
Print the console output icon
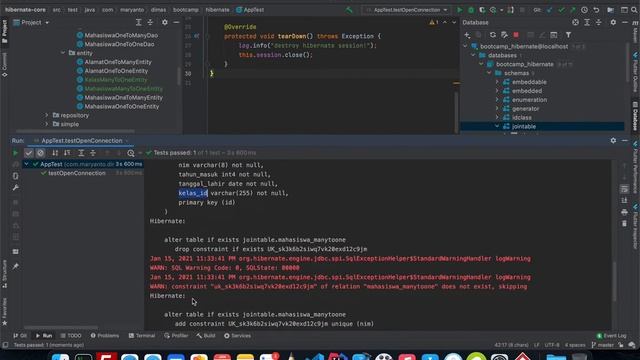624,212
